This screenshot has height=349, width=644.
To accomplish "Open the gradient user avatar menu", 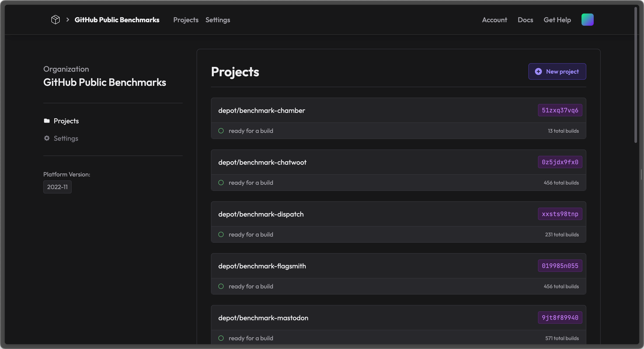I will pyautogui.click(x=587, y=20).
